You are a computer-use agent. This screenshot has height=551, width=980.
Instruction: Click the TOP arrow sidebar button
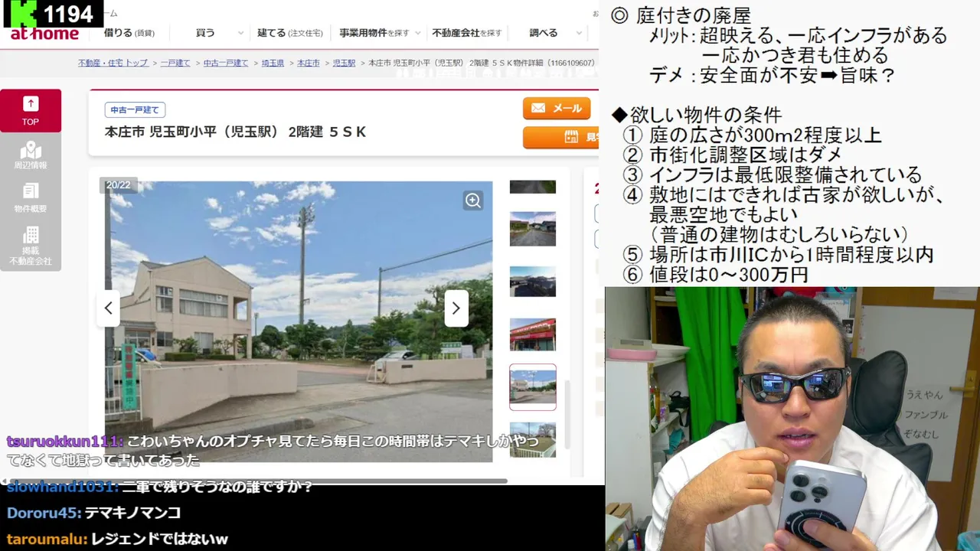(x=31, y=110)
